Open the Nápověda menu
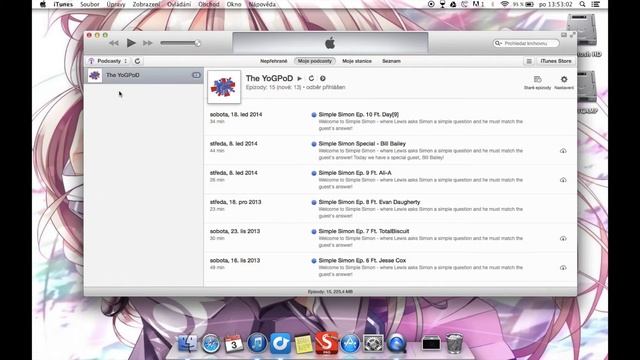 click(x=262, y=4)
